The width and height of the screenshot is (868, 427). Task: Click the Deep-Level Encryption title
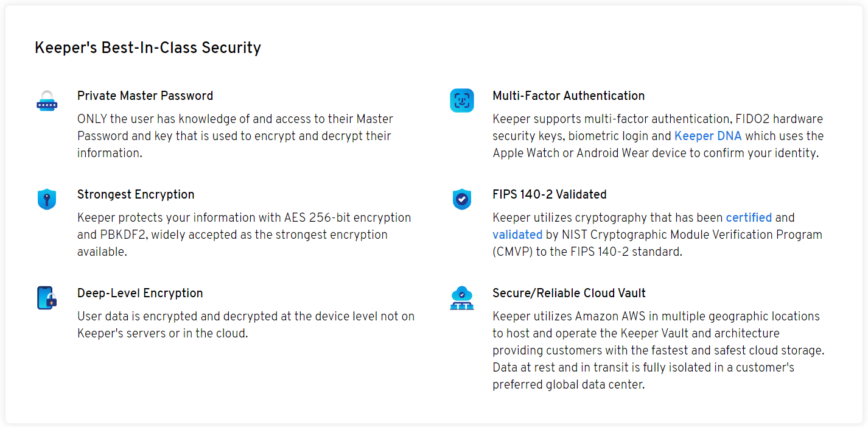pos(140,293)
